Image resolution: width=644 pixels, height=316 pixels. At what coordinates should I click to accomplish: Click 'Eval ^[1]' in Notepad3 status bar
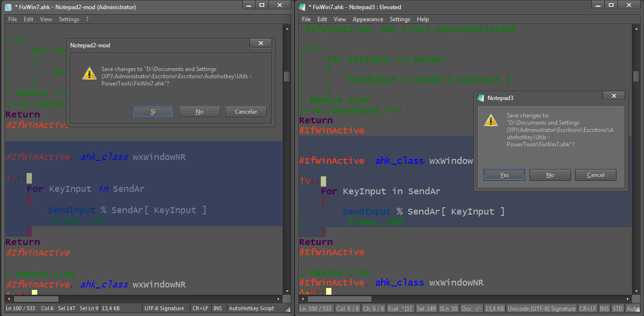tap(400, 309)
